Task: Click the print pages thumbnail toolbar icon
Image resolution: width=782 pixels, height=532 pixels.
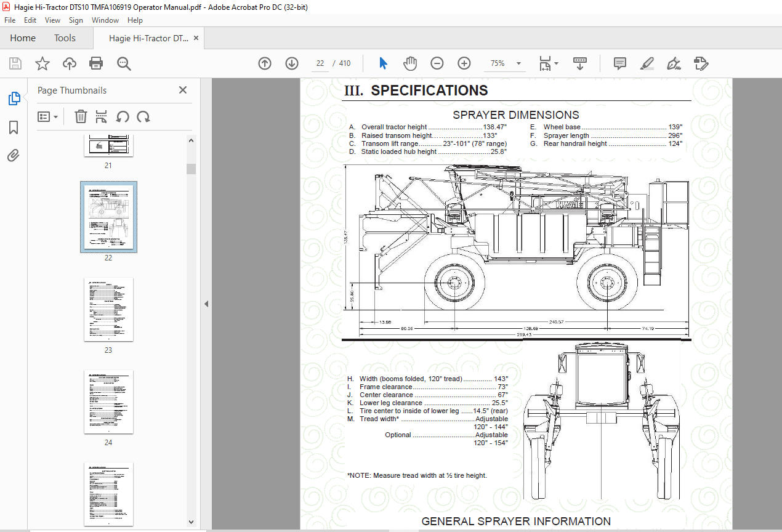Action: (x=102, y=116)
